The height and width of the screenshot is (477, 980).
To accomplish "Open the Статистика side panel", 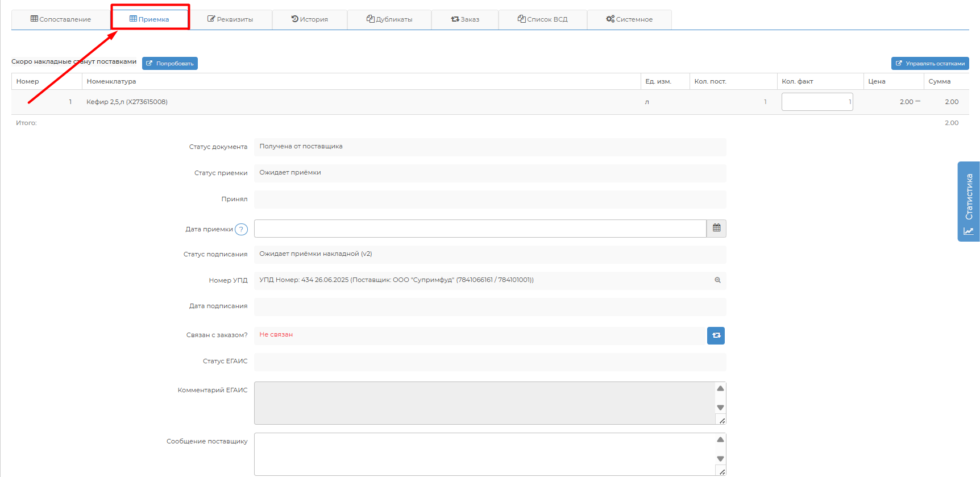I will click(x=969, y=202).
